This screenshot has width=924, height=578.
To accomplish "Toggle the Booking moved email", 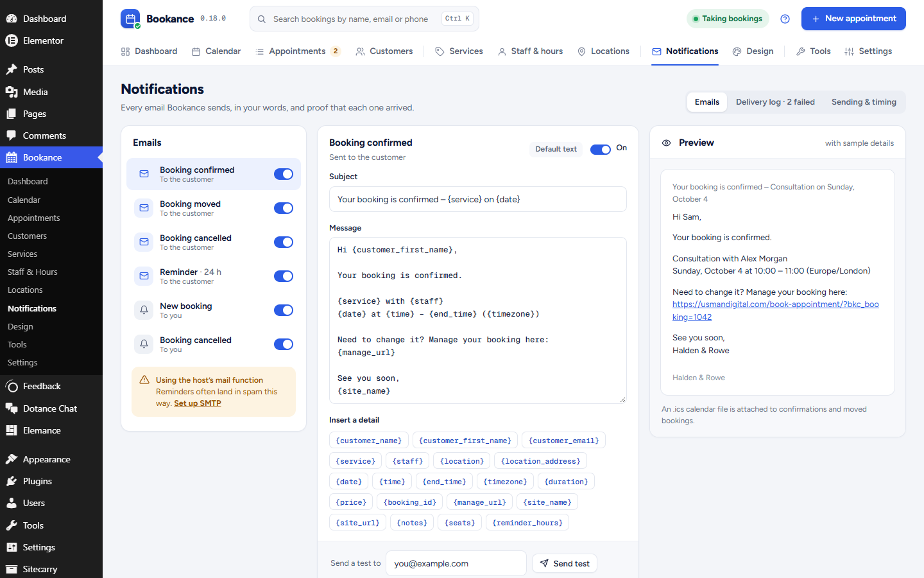I will pyautogui.click(x=284, y=208).
